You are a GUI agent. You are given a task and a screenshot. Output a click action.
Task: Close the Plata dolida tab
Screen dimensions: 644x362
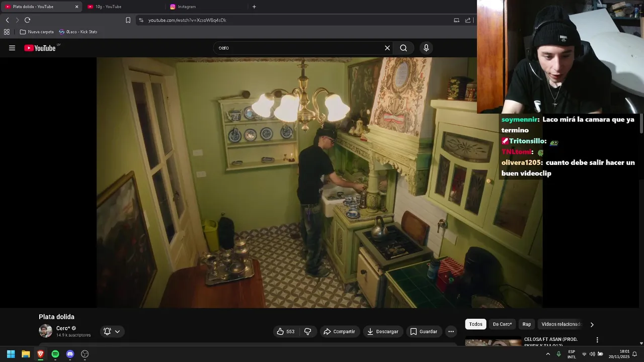click(x=76, y=7)
